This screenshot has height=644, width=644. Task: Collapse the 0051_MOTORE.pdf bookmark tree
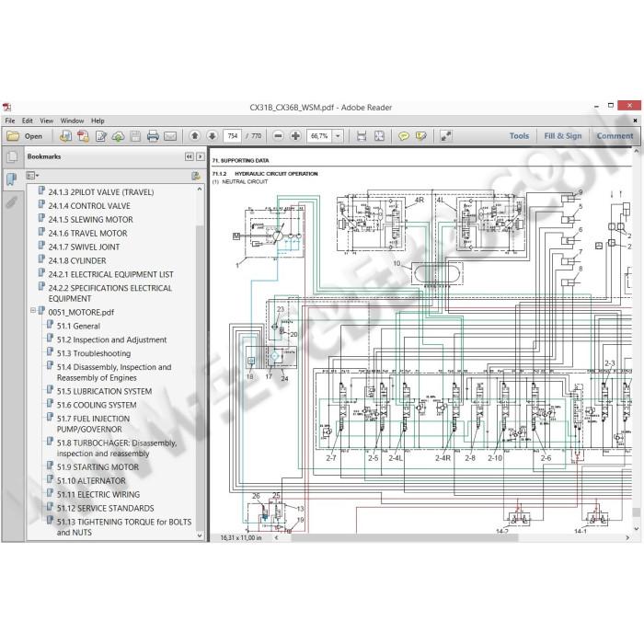click(x=33, y=311)
